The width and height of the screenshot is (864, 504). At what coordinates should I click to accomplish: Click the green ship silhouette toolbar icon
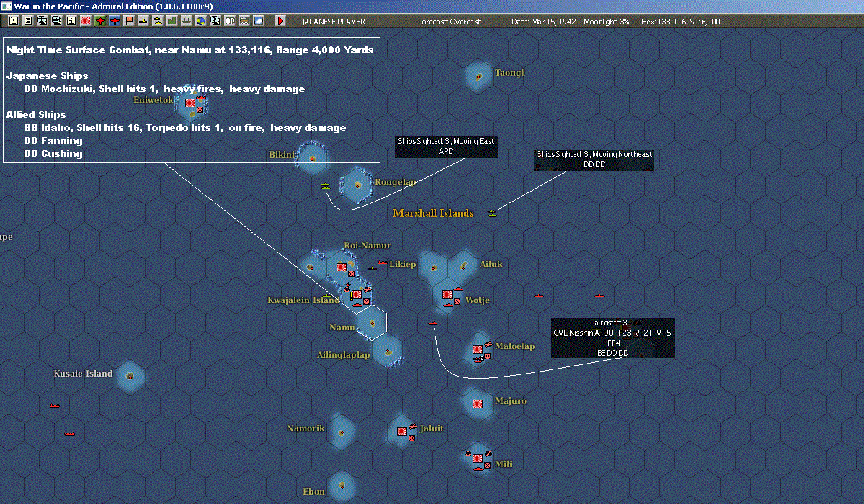pyautogui.click(x=186, y=21)
